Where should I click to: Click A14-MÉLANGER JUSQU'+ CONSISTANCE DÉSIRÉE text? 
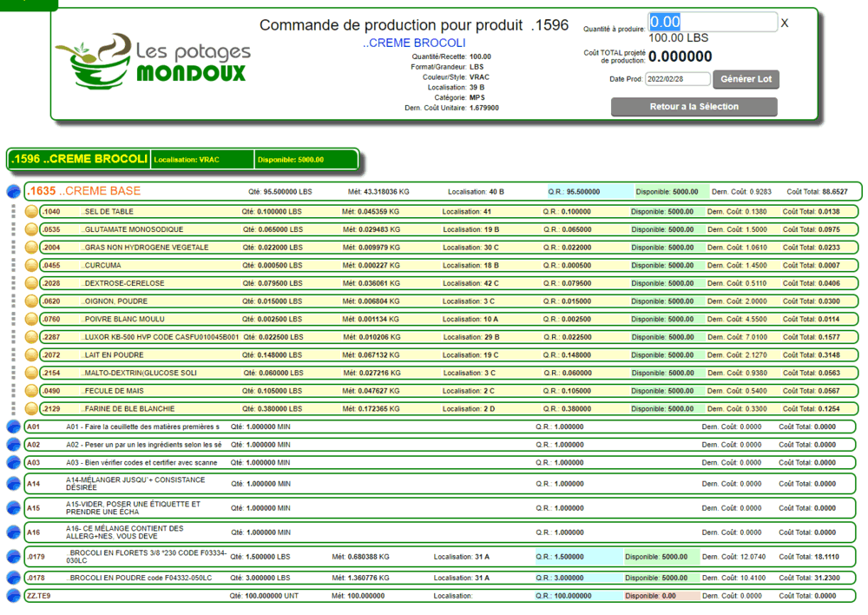pyautogui.click(x=135, y=484)
